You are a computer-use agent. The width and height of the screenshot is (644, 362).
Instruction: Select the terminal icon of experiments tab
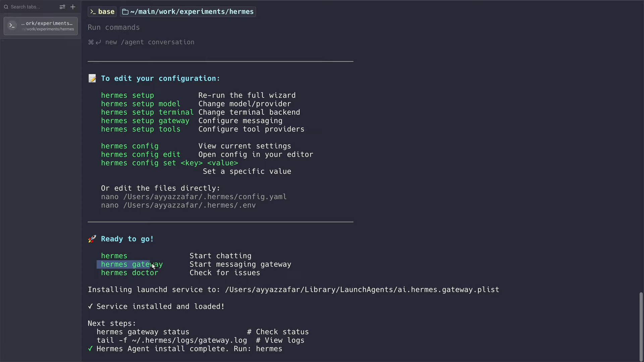point(12,25)
